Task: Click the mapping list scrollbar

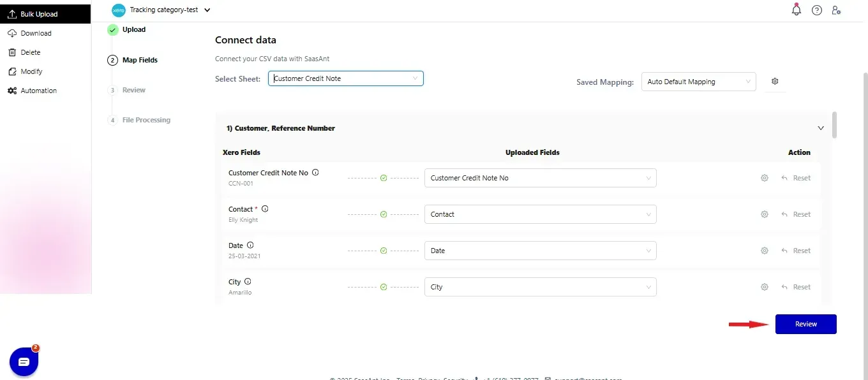Action: (834, 125)
